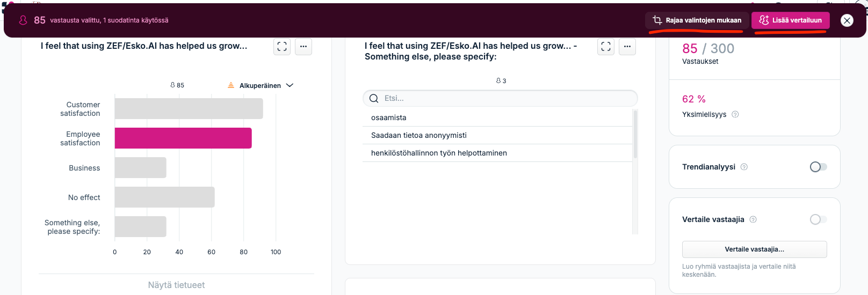Click the Etsi... search field
The height and width of the screenshot is (295, 868).
[x=500, y=99]
